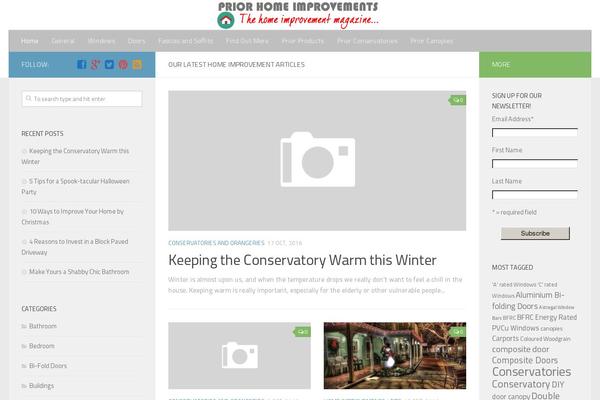Screen dimensions: 600x400
Task: Open the Prior Conservatories menu item
Action: (x=367, y=41)
